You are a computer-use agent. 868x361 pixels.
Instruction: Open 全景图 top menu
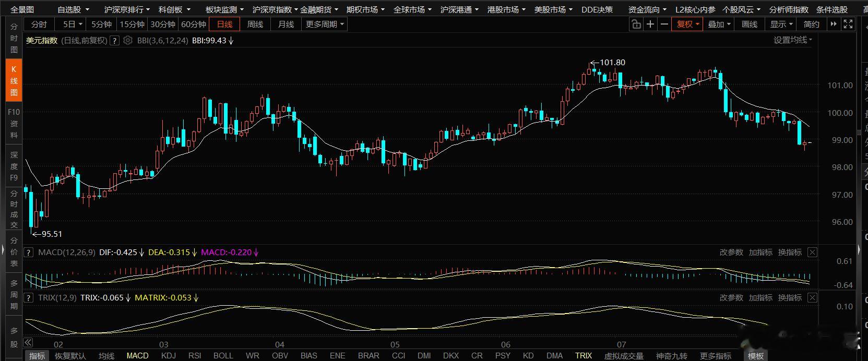click(x=22, y=9)
